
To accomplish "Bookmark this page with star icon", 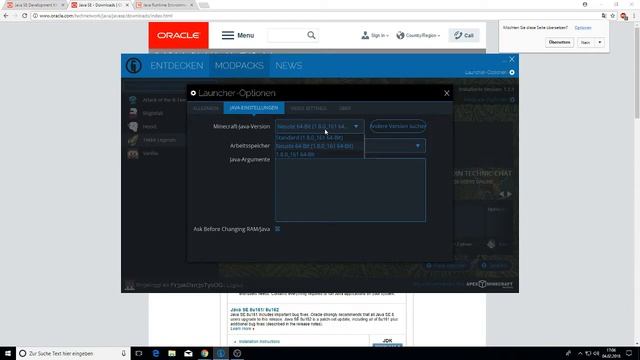I will [x=613, y=16].
